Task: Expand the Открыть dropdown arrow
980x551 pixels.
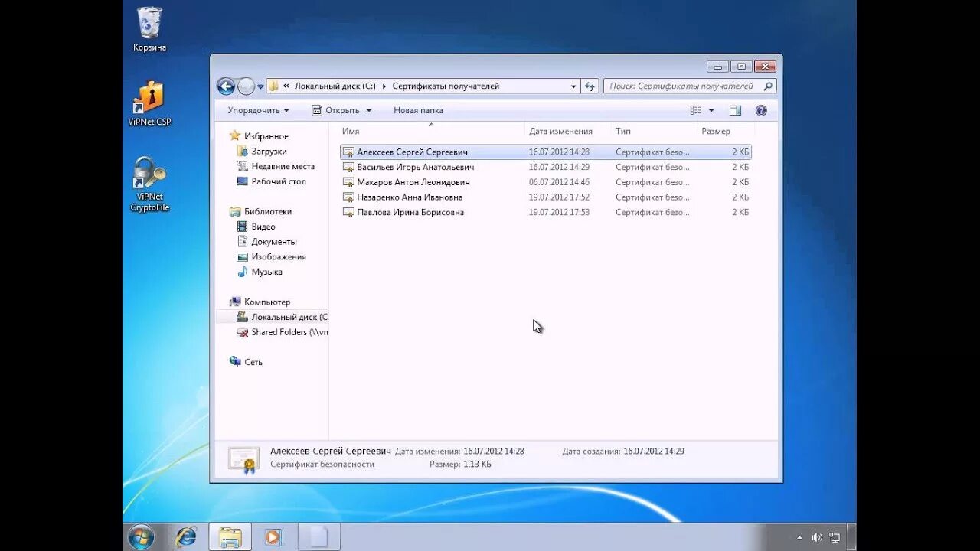Action: point(368,110)
